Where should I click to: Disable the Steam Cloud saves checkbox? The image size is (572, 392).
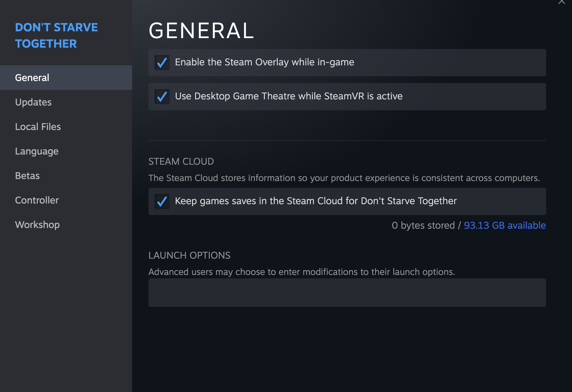pyautogui.click(x=162, y=201)
